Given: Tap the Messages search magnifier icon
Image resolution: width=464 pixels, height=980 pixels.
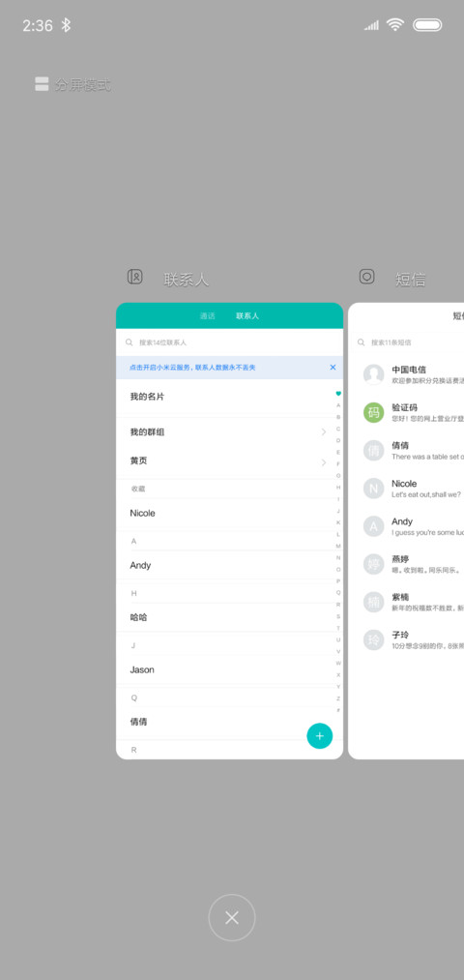Looking at the screenshot, I should [361, 342].
